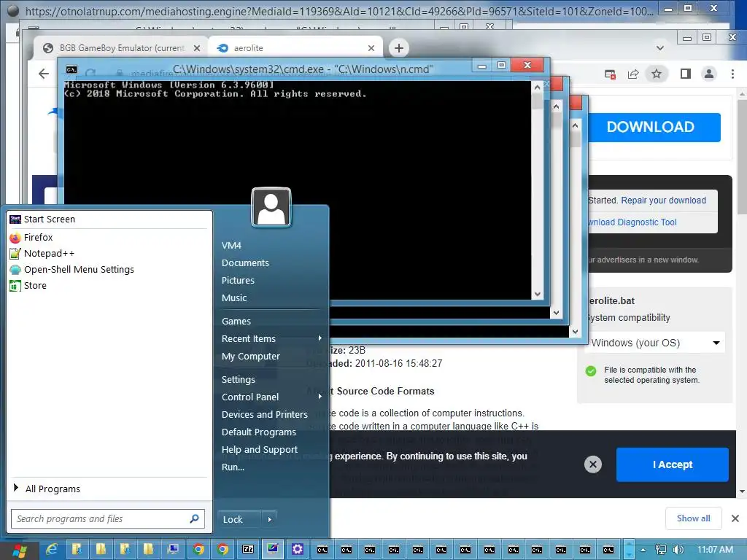
Task: Click the search magnifier in Start menu
Action: [194, 518]
